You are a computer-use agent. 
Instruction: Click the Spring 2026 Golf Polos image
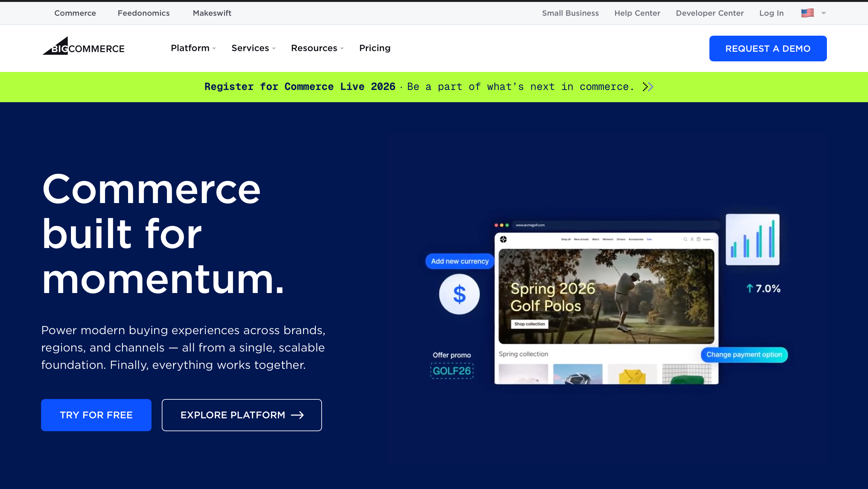click(606, 296)
